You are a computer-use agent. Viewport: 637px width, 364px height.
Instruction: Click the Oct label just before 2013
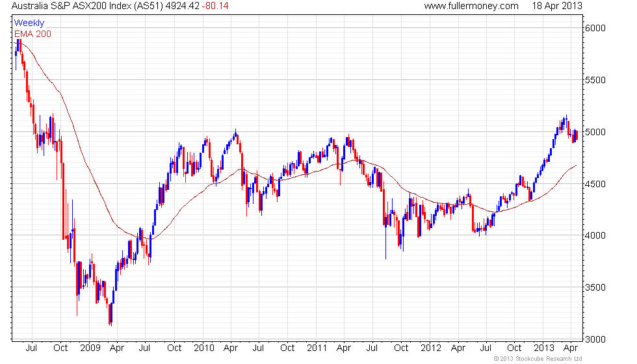coord(514,348)
